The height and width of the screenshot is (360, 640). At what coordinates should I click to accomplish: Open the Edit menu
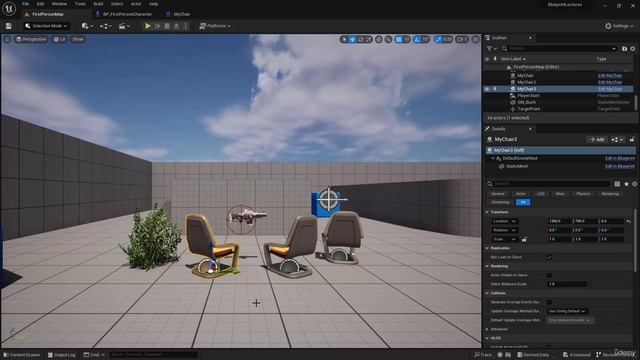pos(40,4)
